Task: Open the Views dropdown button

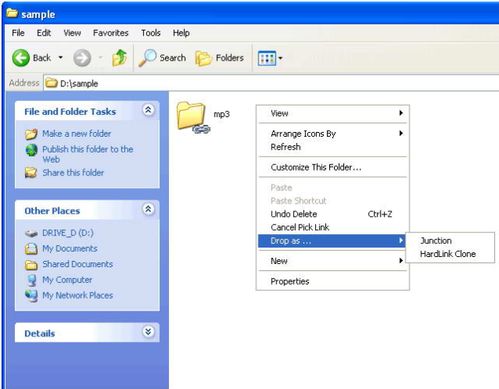Action: [x=270, y=58]
